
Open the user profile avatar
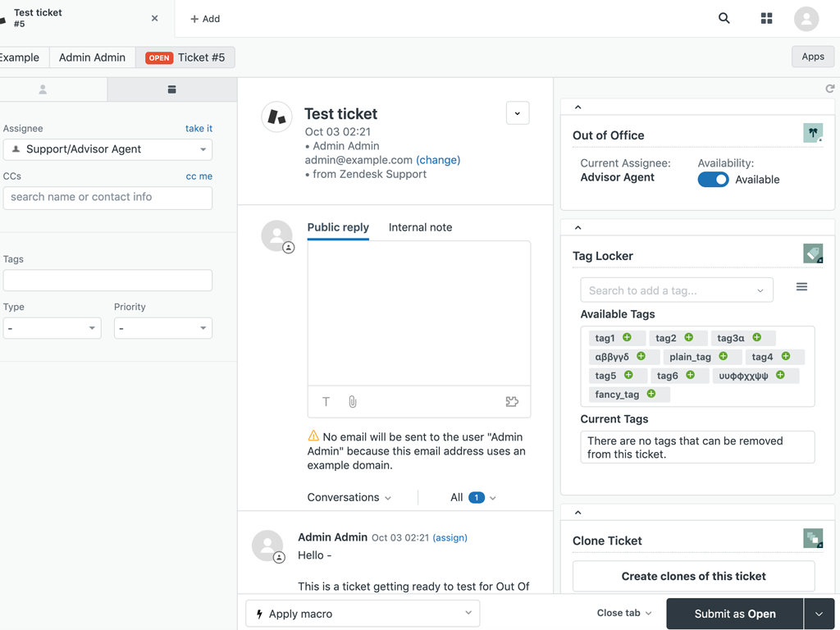(806, 18)
